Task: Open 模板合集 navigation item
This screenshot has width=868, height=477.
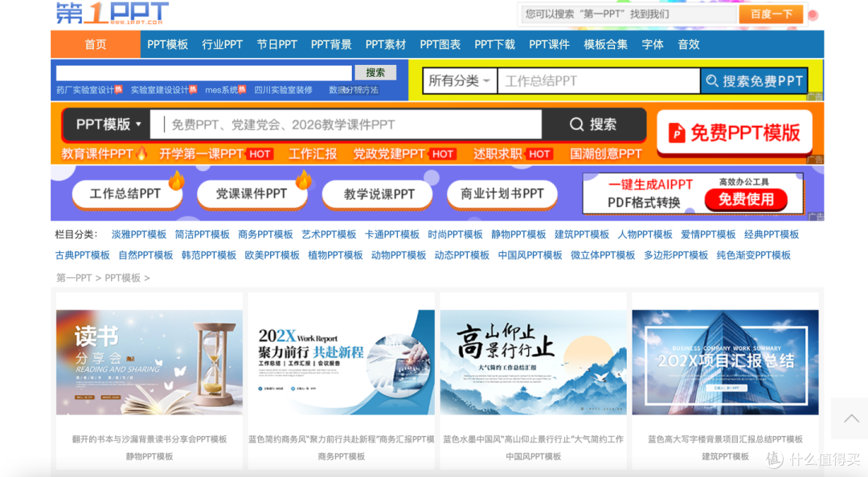Action: (x=606, y=44)
